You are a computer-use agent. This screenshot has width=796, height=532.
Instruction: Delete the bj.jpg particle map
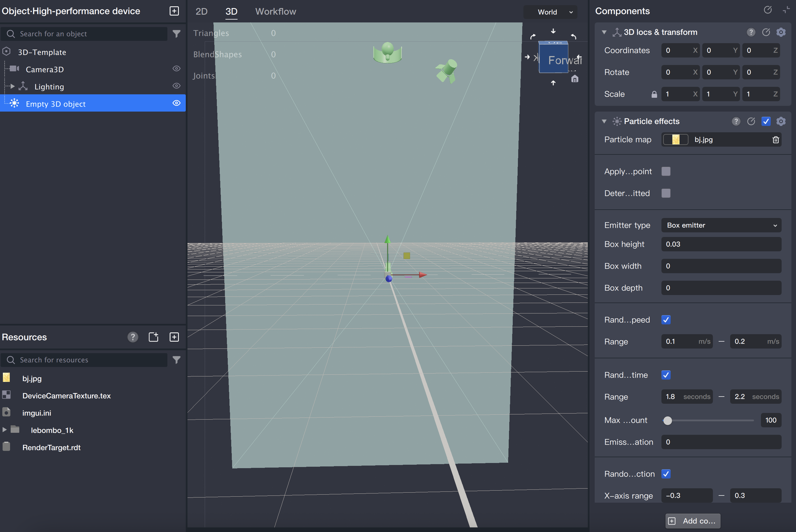(x=775, y=139)
